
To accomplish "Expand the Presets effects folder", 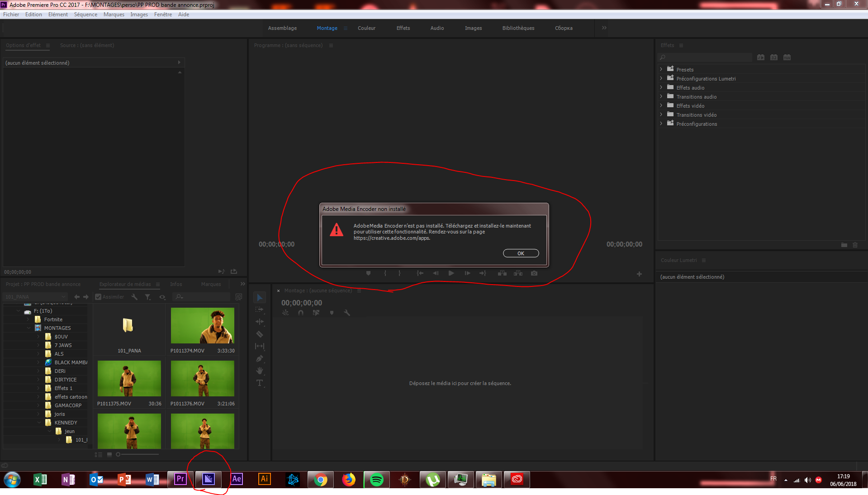I will pyautogui.click(x=661, y=69).
